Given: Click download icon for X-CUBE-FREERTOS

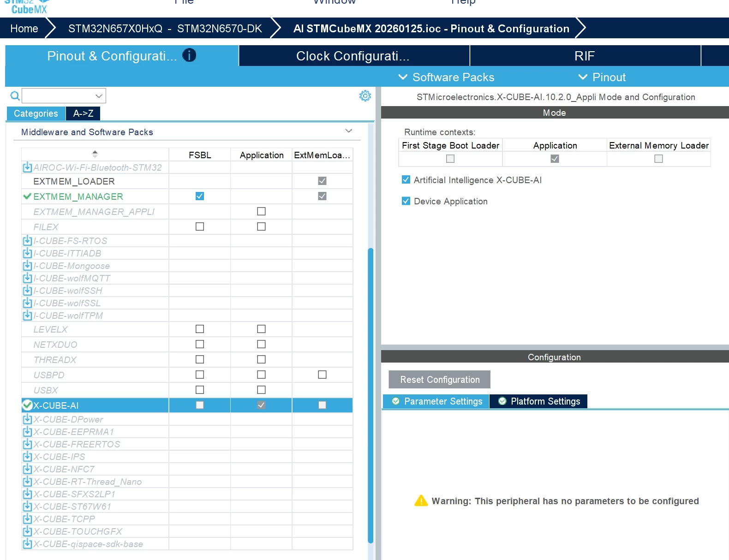Looking at the screenshot, I should pos(27,444).
